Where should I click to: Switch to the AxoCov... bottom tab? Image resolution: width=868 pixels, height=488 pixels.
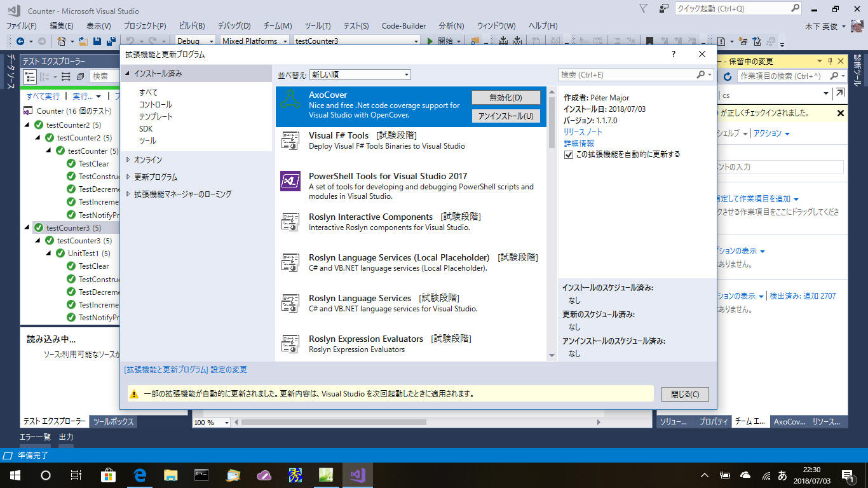coord(790,422)
